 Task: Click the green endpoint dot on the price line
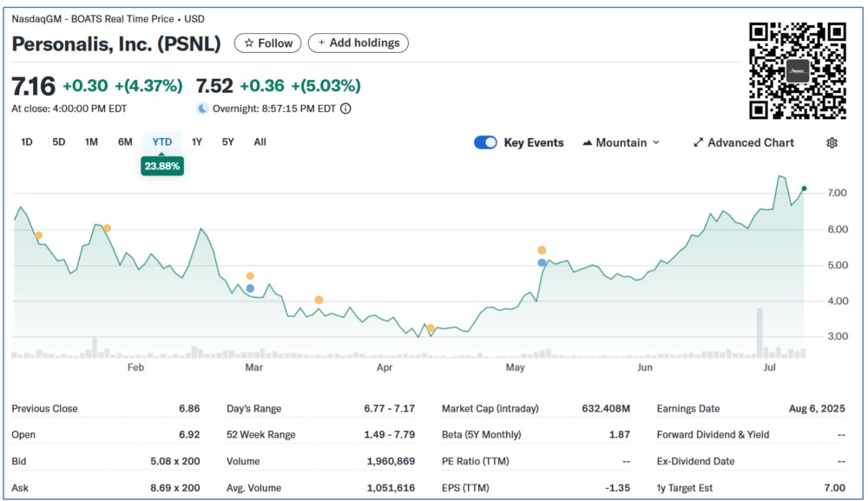805,188
